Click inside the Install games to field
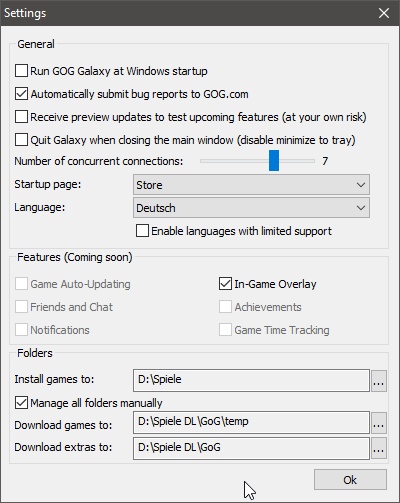 (251, 380)
